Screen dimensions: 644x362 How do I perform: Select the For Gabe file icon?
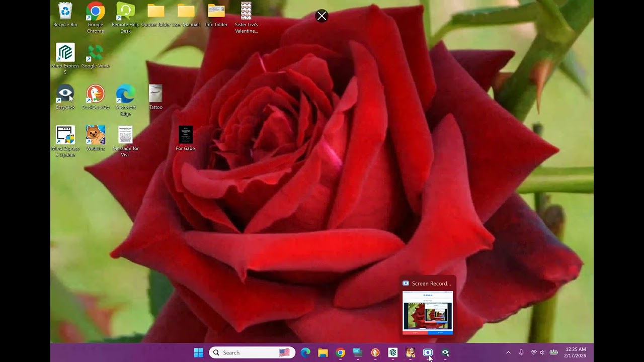[186, 138]
